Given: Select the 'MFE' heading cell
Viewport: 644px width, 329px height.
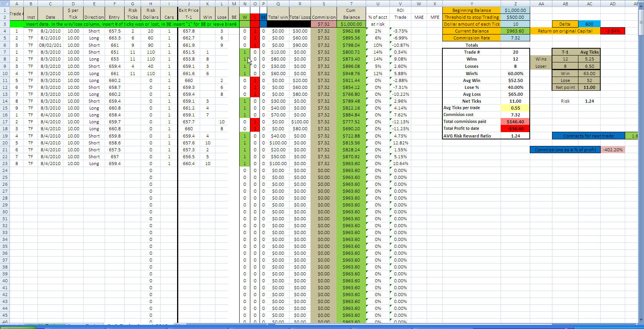Looking at the screenshot, I should 435,17.
